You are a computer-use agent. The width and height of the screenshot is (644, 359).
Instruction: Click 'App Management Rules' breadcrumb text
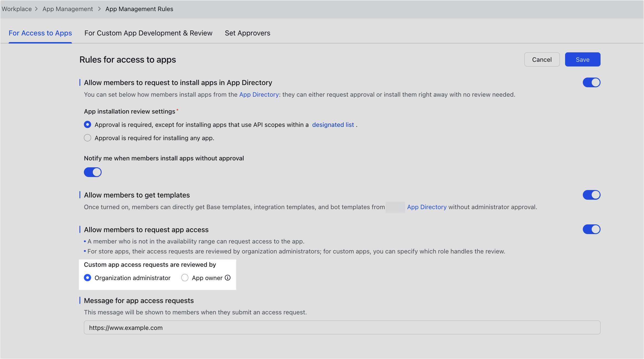[x=139, y=9]
